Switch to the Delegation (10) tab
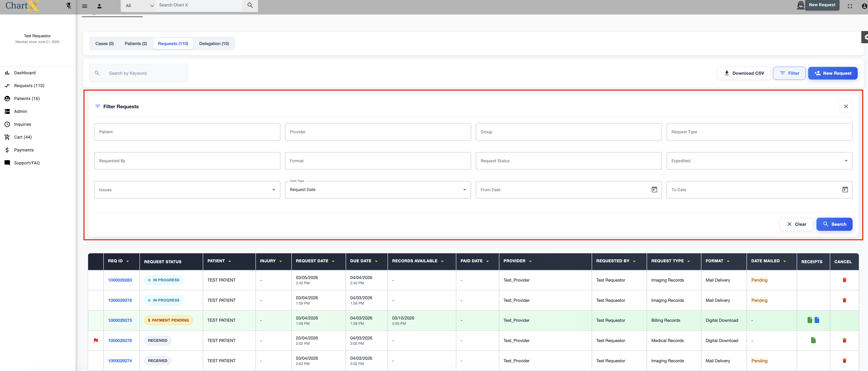Viewport: 868px width, 371px height. [x=214, y=43]
